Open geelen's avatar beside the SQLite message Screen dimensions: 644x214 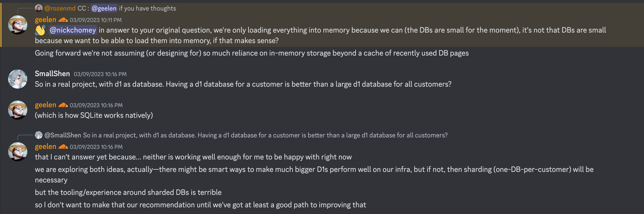pyautogui.click(x=18, y=110)
